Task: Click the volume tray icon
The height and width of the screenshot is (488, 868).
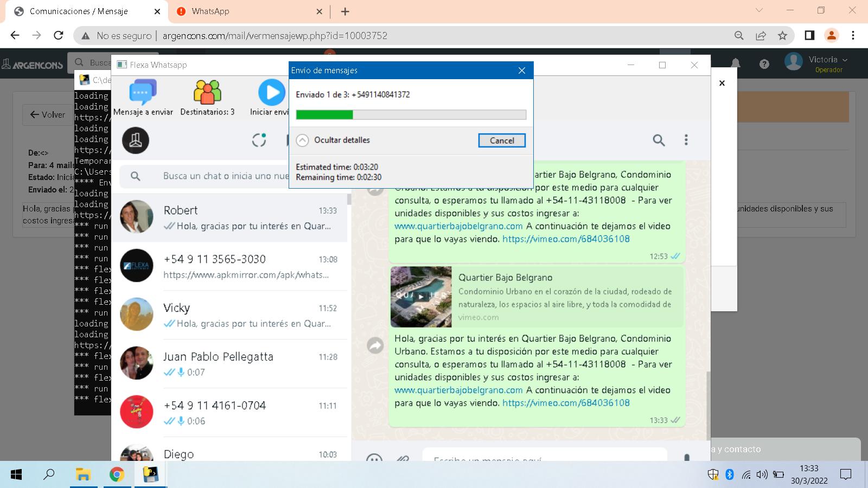Action: pyautogui.click(x=762, y=475)
